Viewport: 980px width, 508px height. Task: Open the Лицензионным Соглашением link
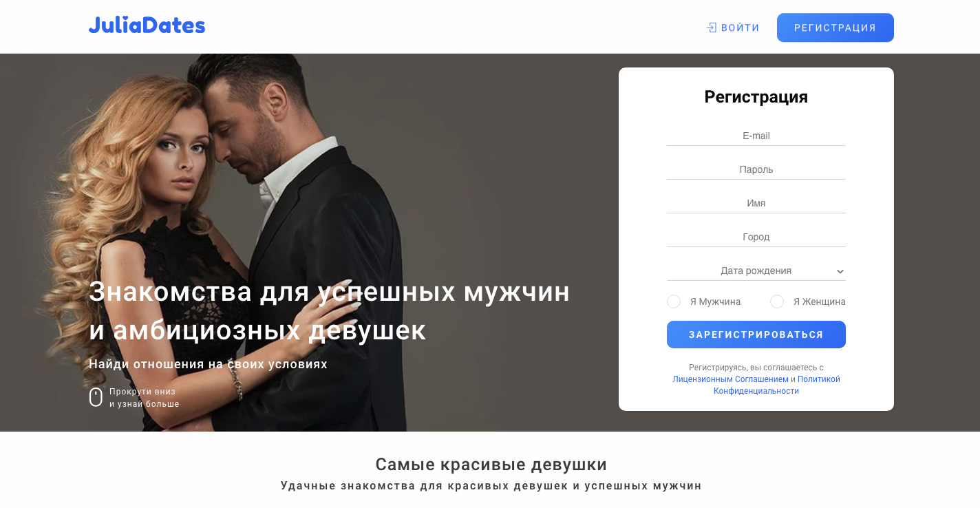[x=730, y=379]
